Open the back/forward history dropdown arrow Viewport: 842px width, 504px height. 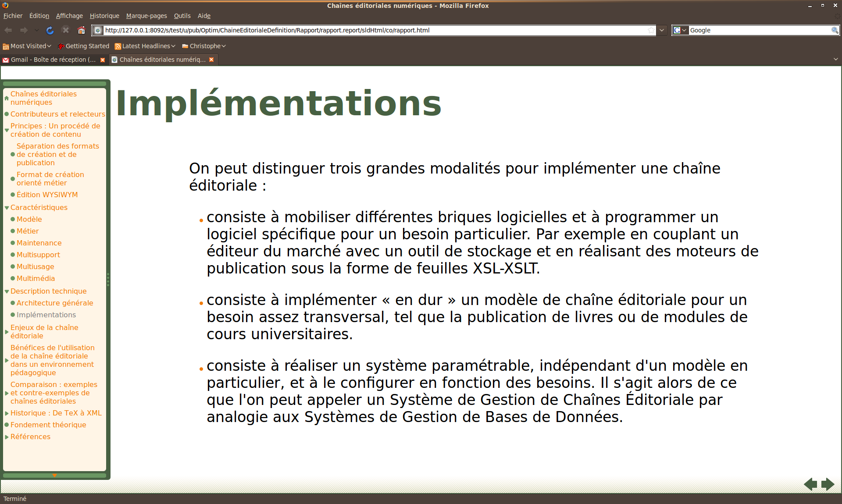click(x=37, y=30)
